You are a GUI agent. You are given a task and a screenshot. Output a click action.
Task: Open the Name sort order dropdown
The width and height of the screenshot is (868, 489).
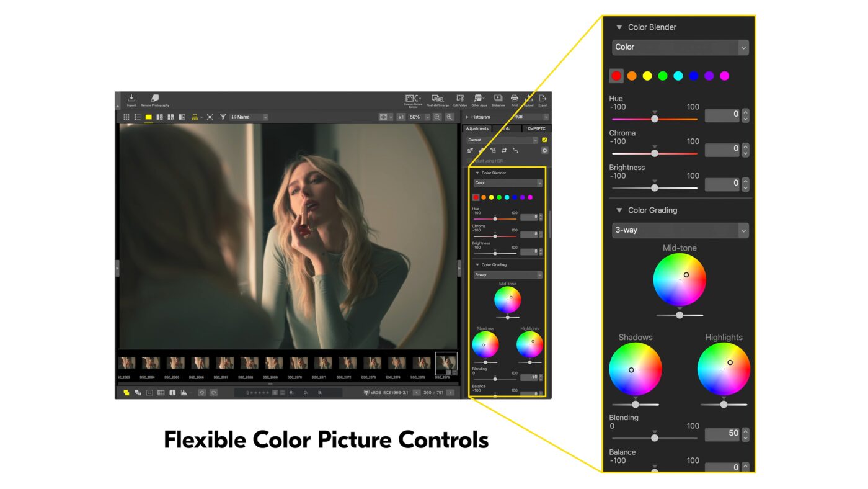(249, 117)
